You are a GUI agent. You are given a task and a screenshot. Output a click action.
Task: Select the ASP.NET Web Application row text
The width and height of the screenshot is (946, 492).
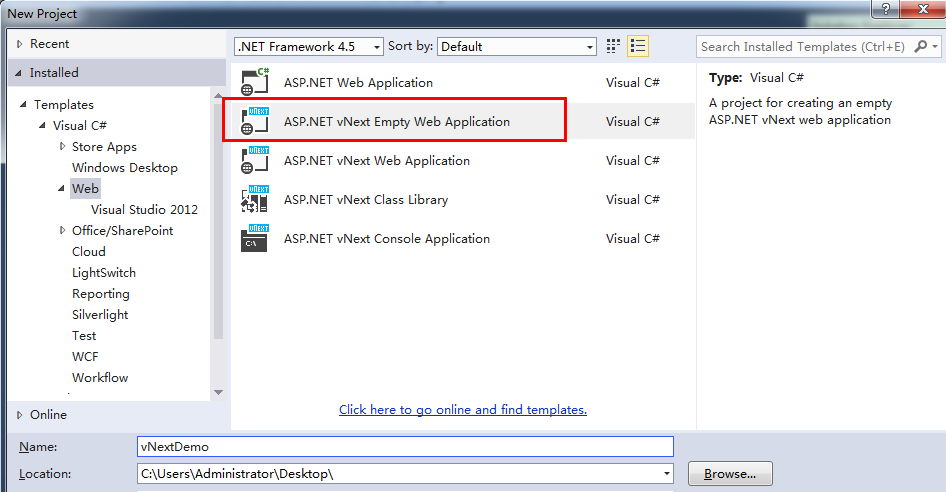pyautogui.click(x=358, y=83)
